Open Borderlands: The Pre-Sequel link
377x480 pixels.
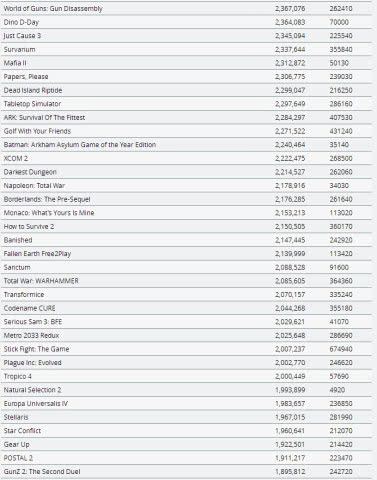tap(47, 199)
